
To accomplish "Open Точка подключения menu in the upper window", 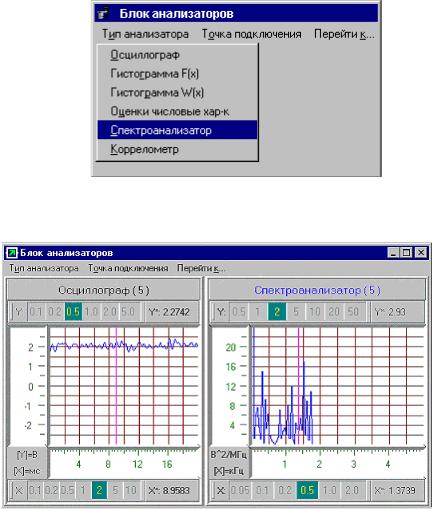I will [x=252, y=34].
